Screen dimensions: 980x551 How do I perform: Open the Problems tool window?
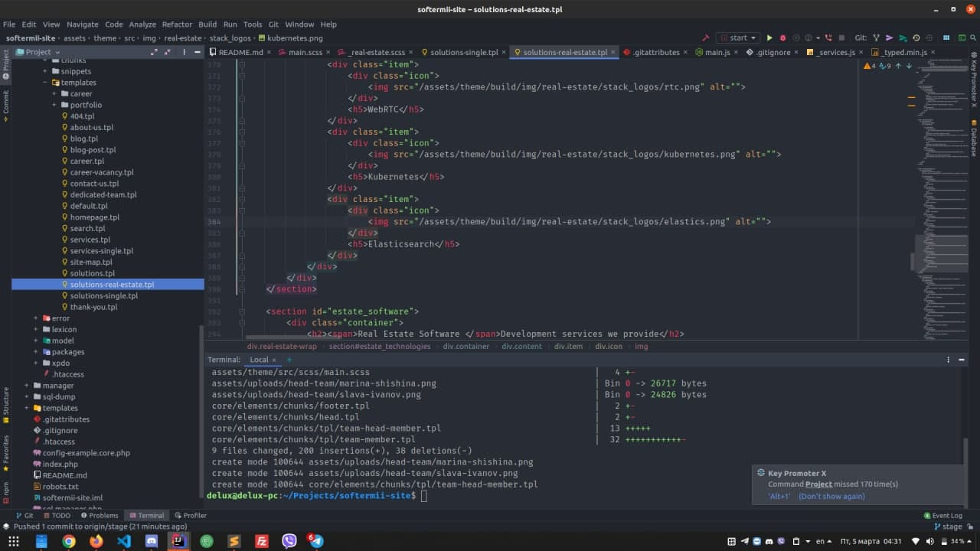pyautogui.click(x=99, y=516)
